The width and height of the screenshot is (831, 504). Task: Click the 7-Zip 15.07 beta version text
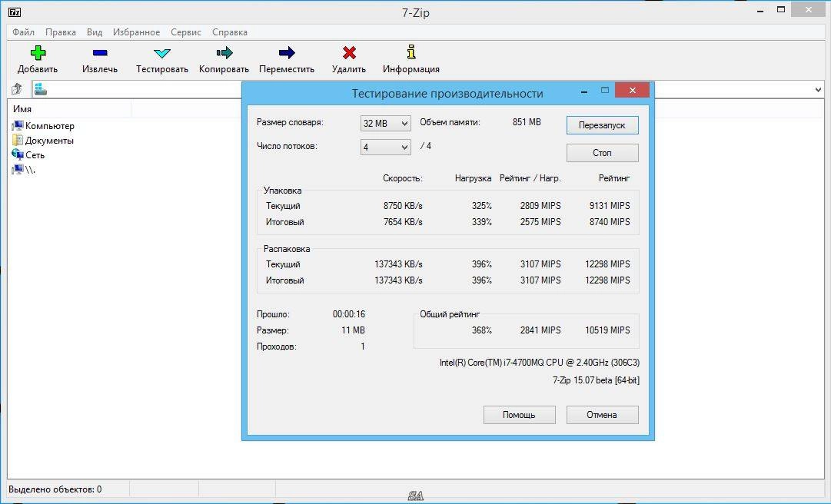pyautogui.click(x=596, y=380)
